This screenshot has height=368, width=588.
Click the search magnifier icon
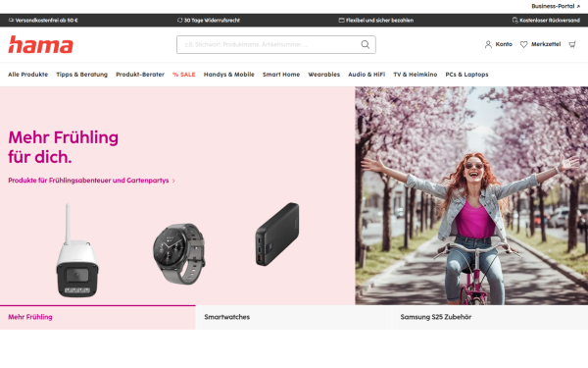pyautogui.click(x=365, y=45)
